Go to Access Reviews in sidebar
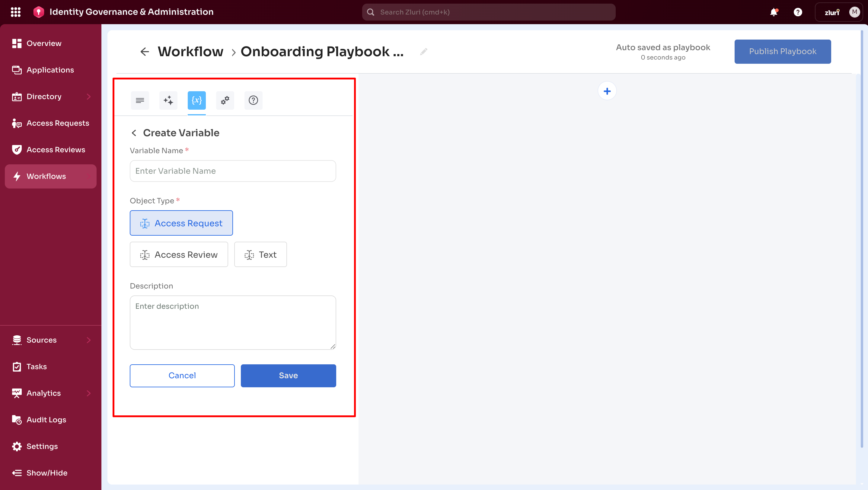 (x=56, y=150)
